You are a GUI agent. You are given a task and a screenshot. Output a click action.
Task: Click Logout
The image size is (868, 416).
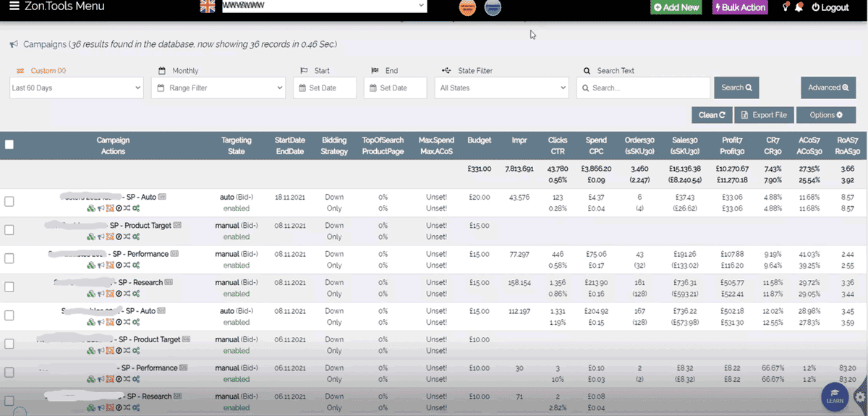click(x=830, y=7)
